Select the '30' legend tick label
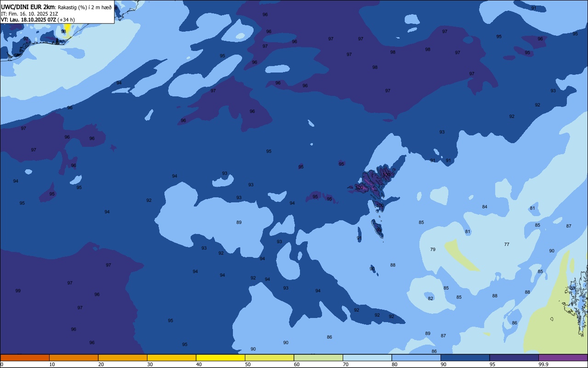588x368 pixels. [150, 364]
